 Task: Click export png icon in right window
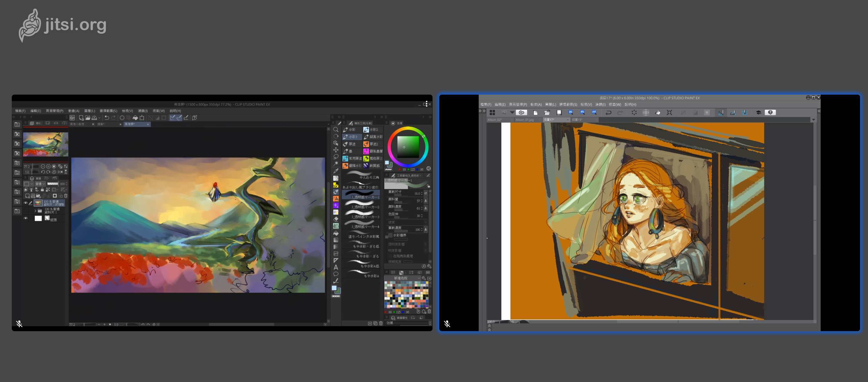coord(582,112)
